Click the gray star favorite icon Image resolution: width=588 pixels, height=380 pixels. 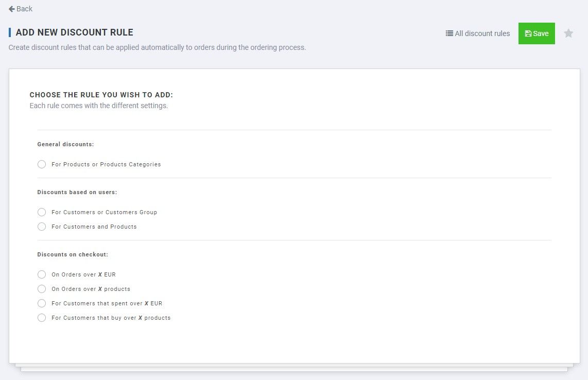click(568, 33)
